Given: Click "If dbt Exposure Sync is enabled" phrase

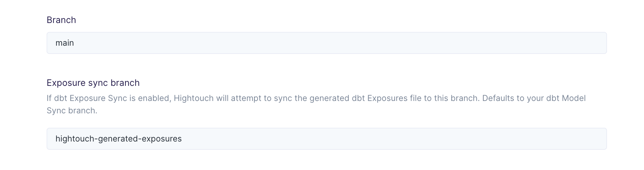Looking at the screenshot, I should pyautogui.click(x=109, y=98).
